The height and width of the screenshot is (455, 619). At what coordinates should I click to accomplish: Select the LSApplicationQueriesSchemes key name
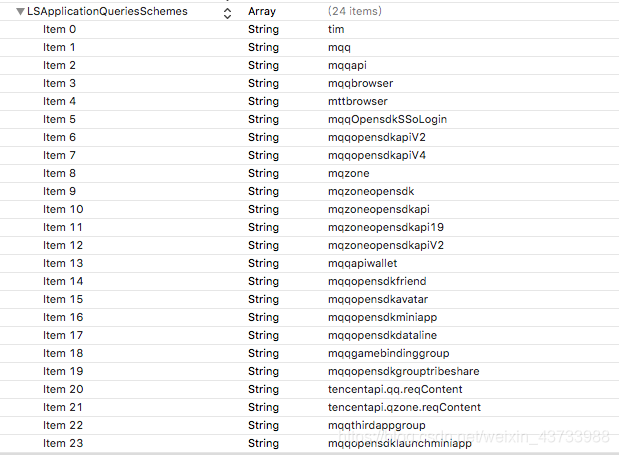107,11
